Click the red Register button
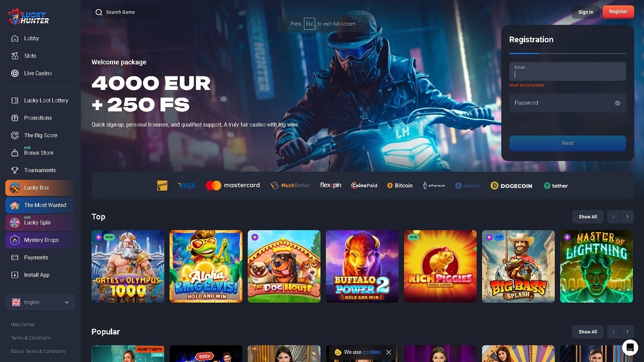644x362 pixels. 618,12
